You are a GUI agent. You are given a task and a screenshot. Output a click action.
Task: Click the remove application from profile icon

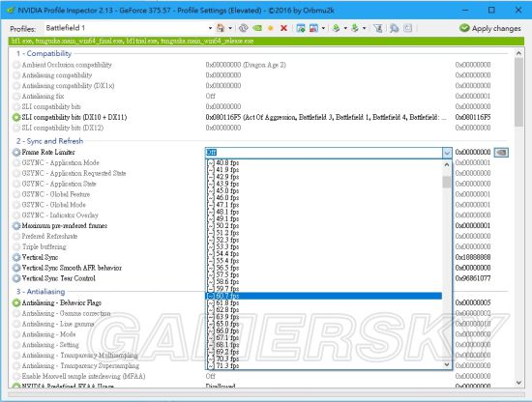coord(313,28)
